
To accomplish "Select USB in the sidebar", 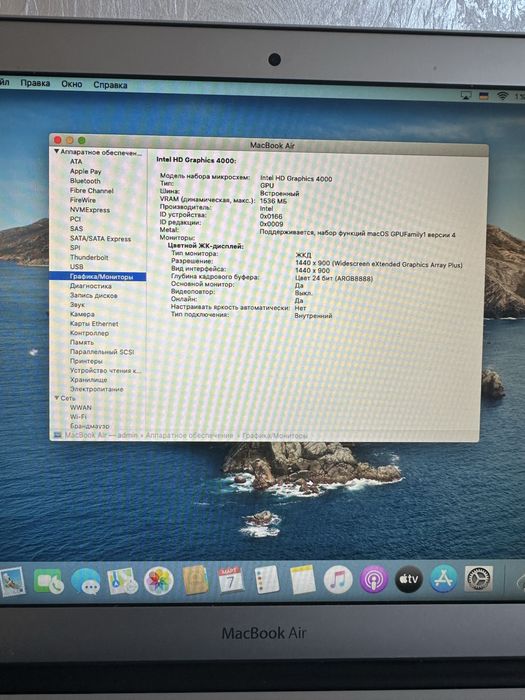I will [76, 267].
